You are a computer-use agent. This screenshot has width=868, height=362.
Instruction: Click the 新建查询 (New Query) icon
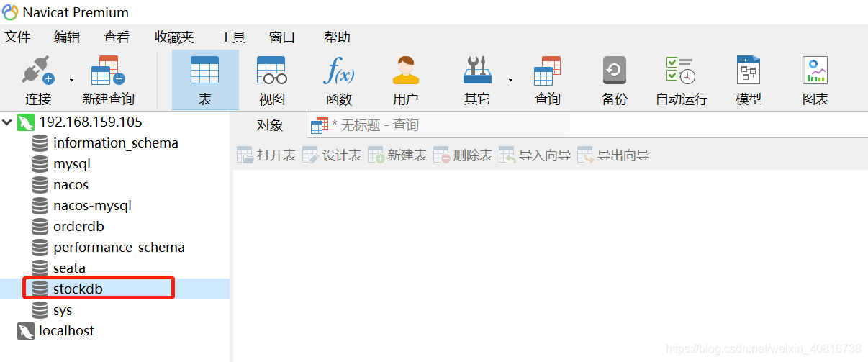(x=109, y=71)
